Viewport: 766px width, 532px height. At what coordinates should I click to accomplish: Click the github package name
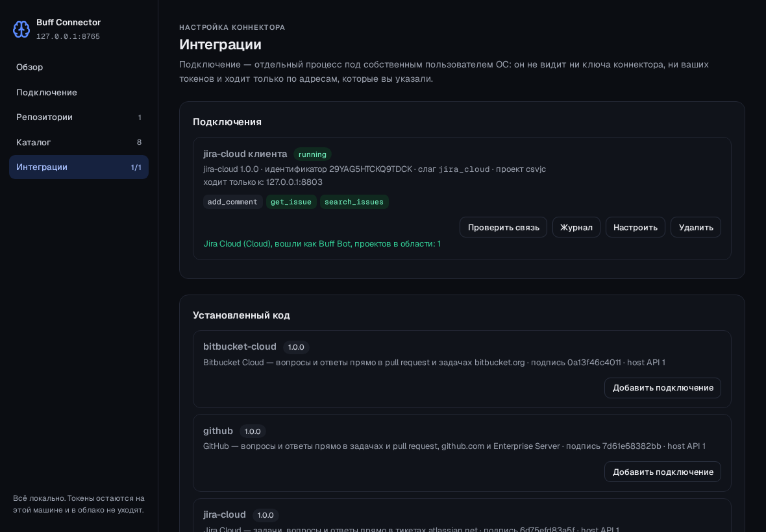click(x=218, y=431)
